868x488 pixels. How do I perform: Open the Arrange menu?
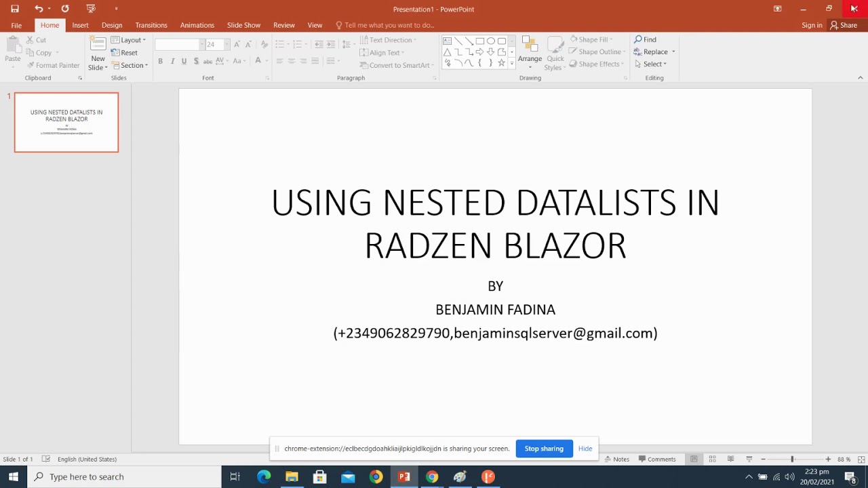click(x=530, y=53)
